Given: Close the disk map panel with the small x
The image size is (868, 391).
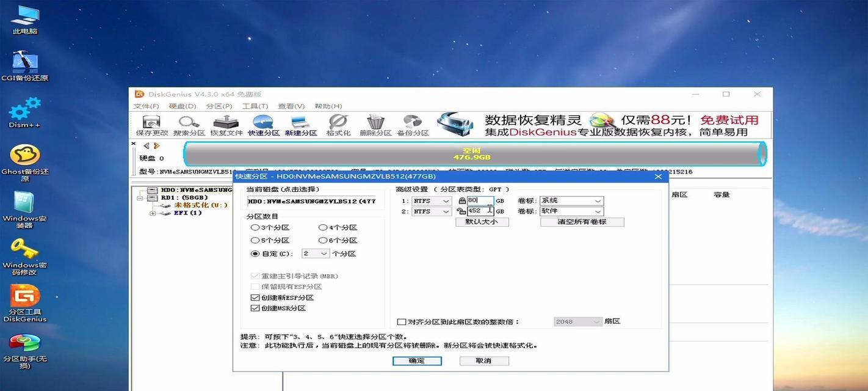Looking at the screenshot, I should point(134,144).
